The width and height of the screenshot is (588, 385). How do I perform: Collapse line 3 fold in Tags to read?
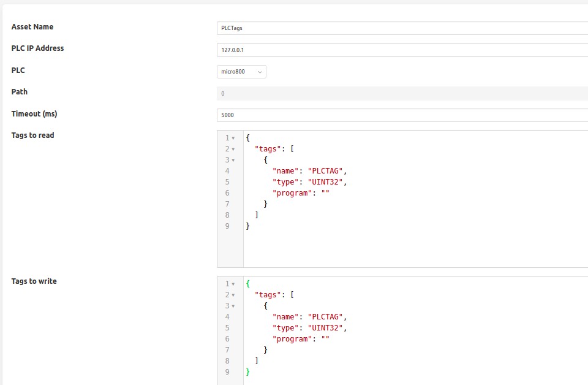(233, 161)
